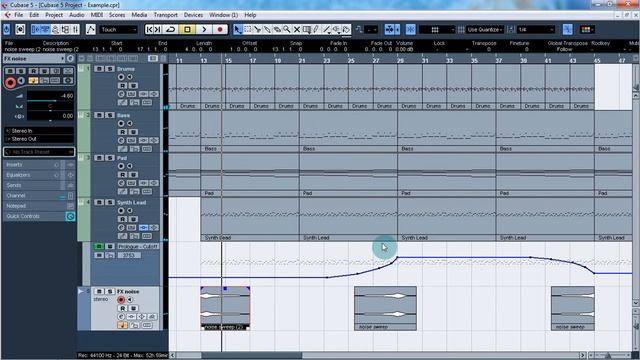This screenshot has width=640, height=360.
Task: Select the Object Selection arrow tool
Action: 238,29
